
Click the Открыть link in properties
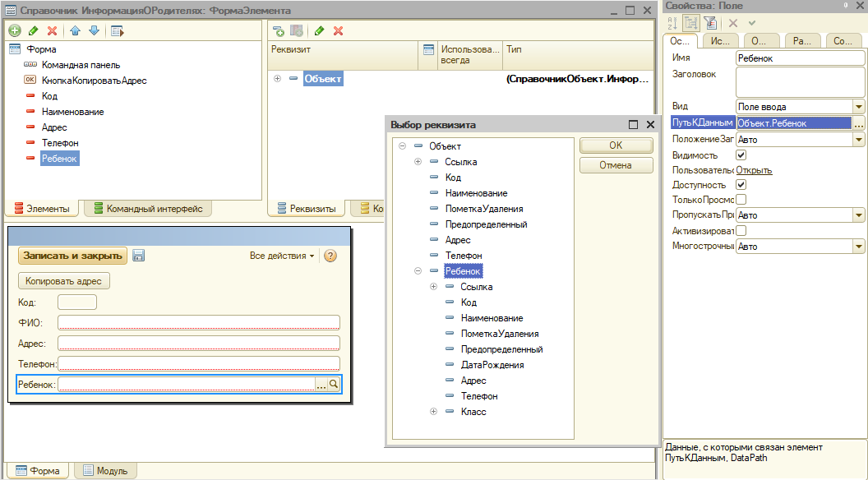pyautogui.click(x=754, y=170)
